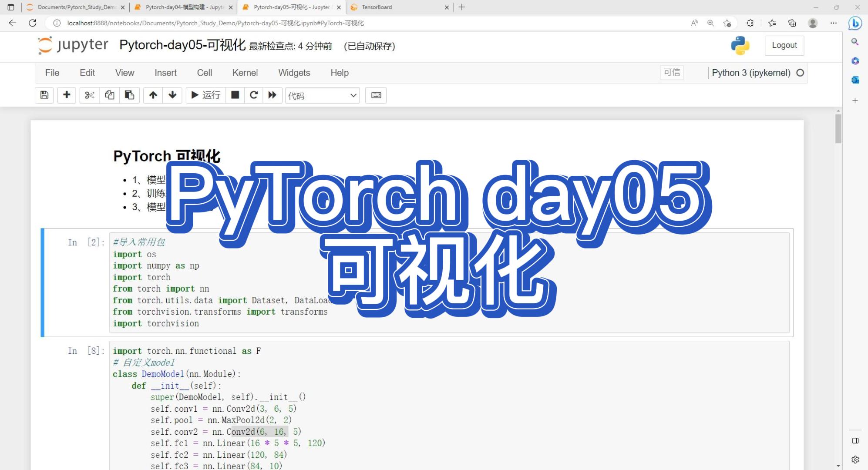Open the command palette keyboard icon
868x470 pixels.
click(376, 95)
